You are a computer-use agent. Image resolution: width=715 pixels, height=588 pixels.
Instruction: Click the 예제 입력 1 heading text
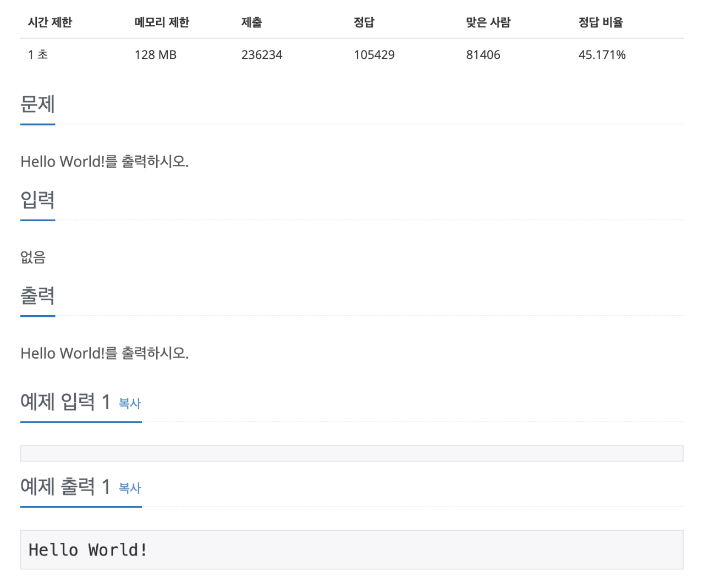[65, 402]
